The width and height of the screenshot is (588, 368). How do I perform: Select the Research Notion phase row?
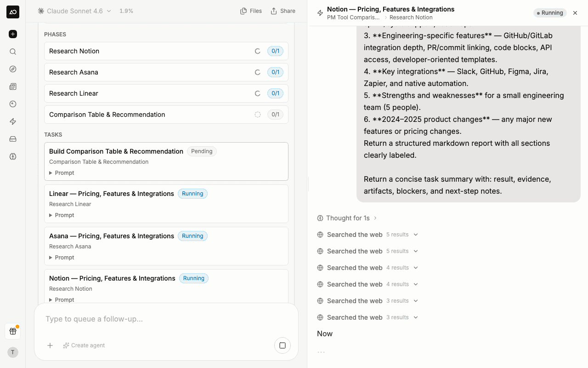pyautogui.click(x=166, y=51)
